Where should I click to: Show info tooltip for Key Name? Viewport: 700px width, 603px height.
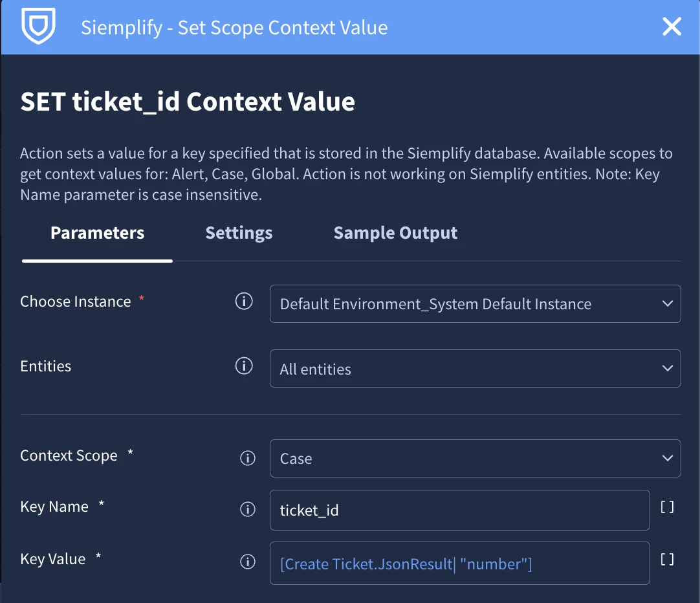[248, 509]
